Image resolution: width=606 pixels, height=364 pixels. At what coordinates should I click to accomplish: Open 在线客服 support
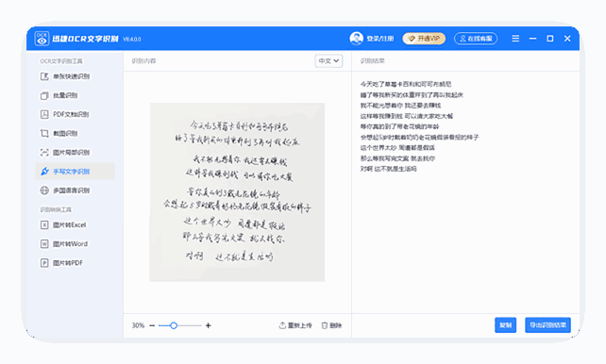476,39
